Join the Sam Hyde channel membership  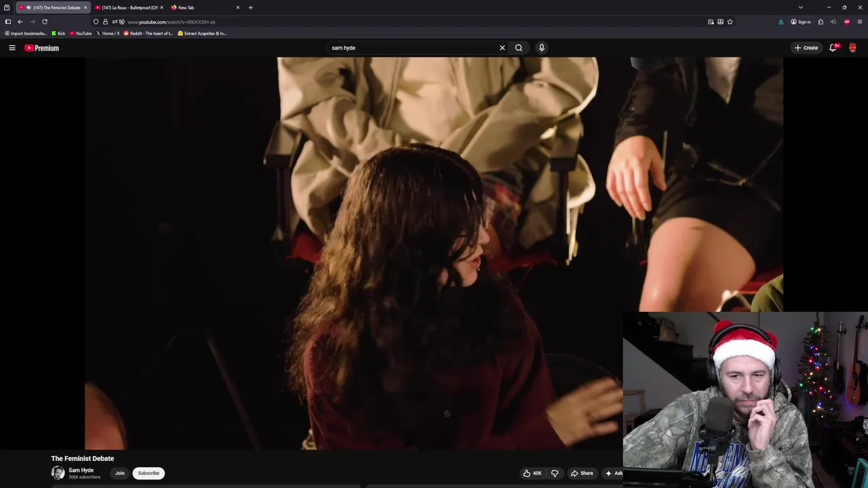[120, 473]
